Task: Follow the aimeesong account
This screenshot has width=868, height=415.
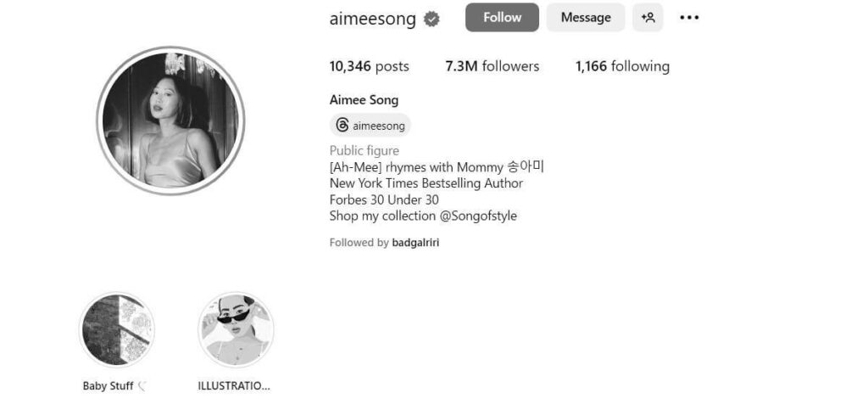Action: [x=502, y=17]
